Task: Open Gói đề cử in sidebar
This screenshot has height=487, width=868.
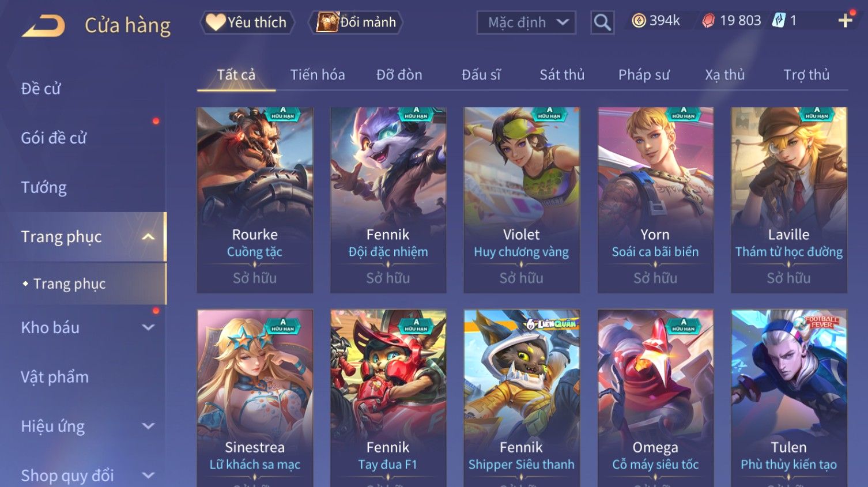Action: [x=54, y=138]
